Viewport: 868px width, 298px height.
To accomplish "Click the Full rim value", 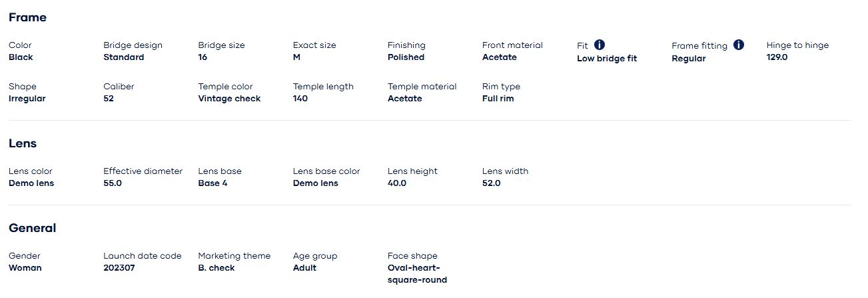I will pos(498,99).
